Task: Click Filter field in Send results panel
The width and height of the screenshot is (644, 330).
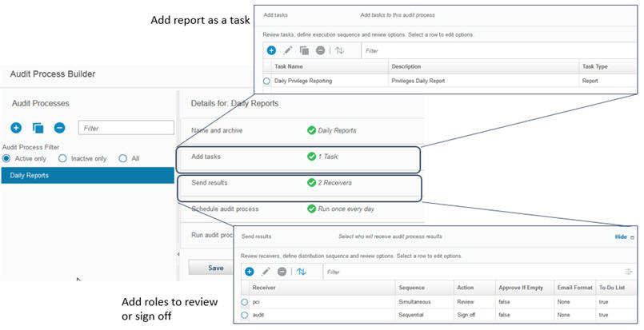Action: 472,272
